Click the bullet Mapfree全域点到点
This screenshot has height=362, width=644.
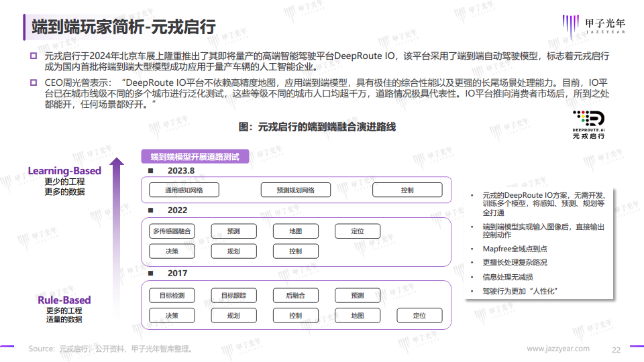click(x=515, y=249)
